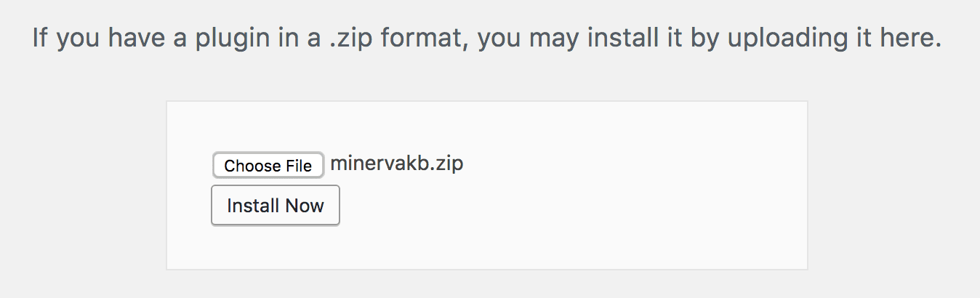Click the Choose File button
Viewport: 980px width, 298px height.
click(268, 166)
